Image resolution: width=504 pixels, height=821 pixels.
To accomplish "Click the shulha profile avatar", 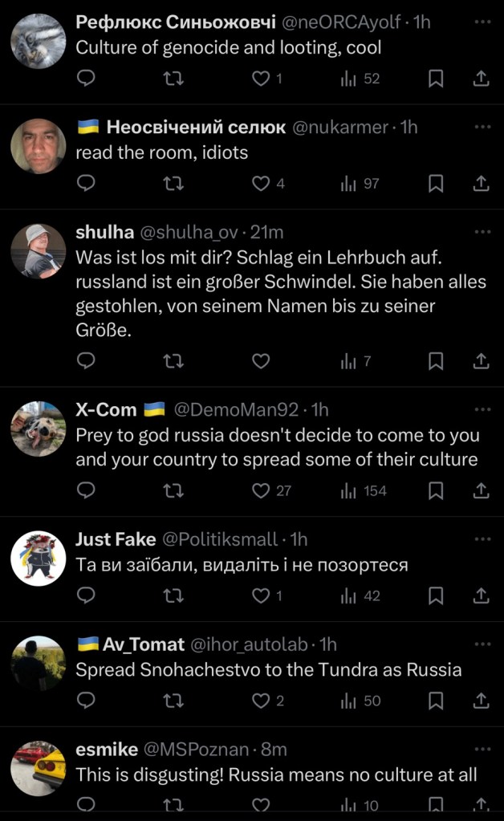I will [x=39, y=251].
